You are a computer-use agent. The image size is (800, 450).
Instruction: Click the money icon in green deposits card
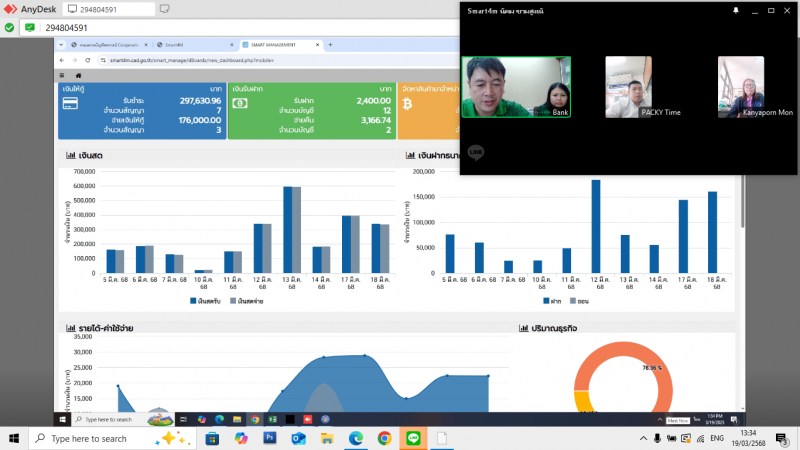(x=240, y=103)
